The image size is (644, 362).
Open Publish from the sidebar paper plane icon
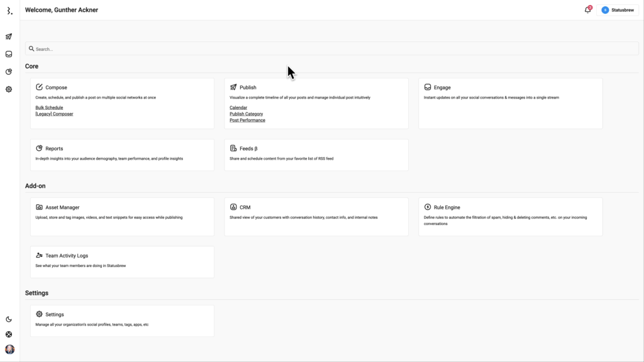point(9,36)
